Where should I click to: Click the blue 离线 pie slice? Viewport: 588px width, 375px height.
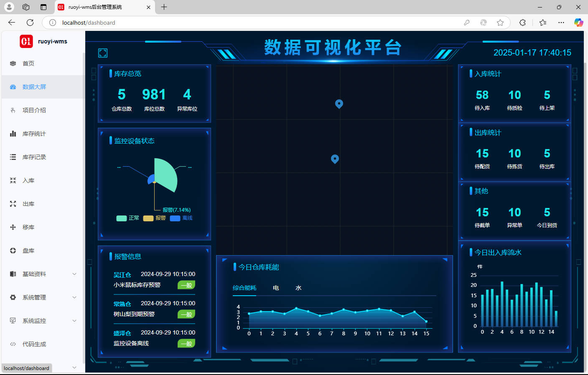pyautogui.click(x=151, y=180)
